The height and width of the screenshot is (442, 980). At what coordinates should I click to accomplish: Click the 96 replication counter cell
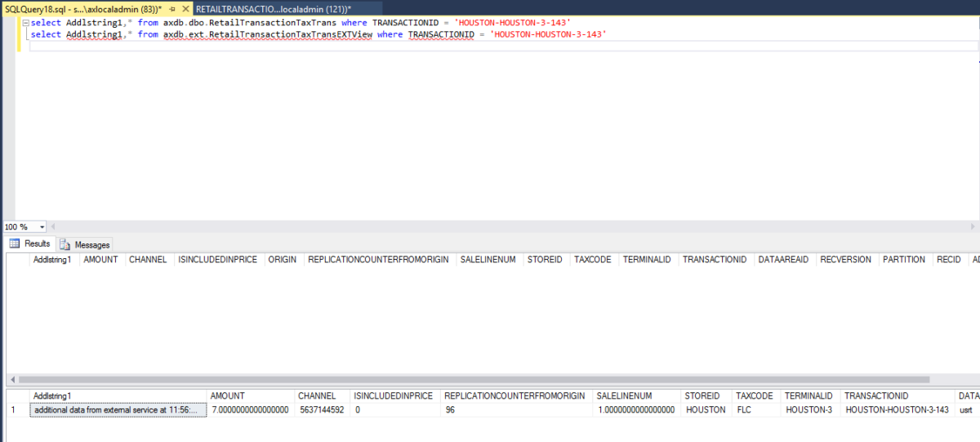pos(517,409)
